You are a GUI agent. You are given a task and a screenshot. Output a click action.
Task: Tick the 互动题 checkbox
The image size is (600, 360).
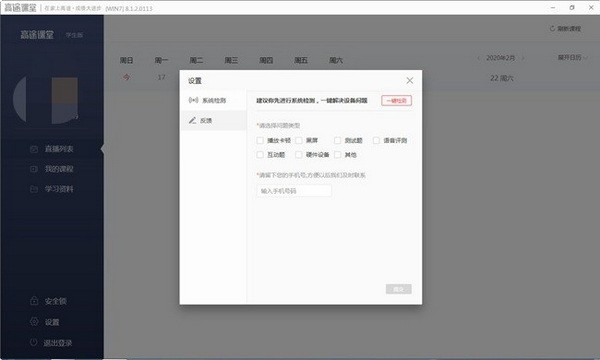[260, 155]
